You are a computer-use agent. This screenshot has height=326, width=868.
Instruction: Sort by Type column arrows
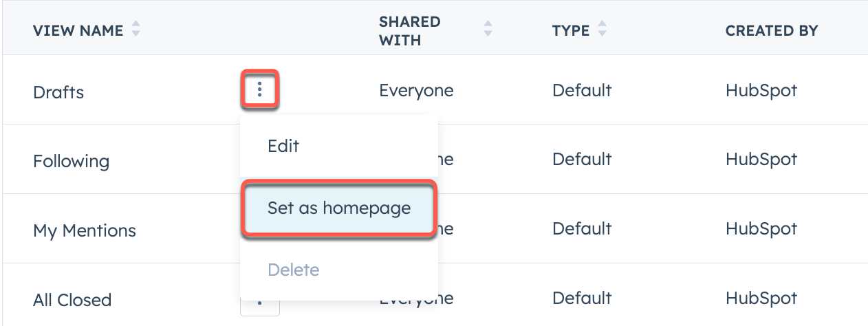[603, 30]
